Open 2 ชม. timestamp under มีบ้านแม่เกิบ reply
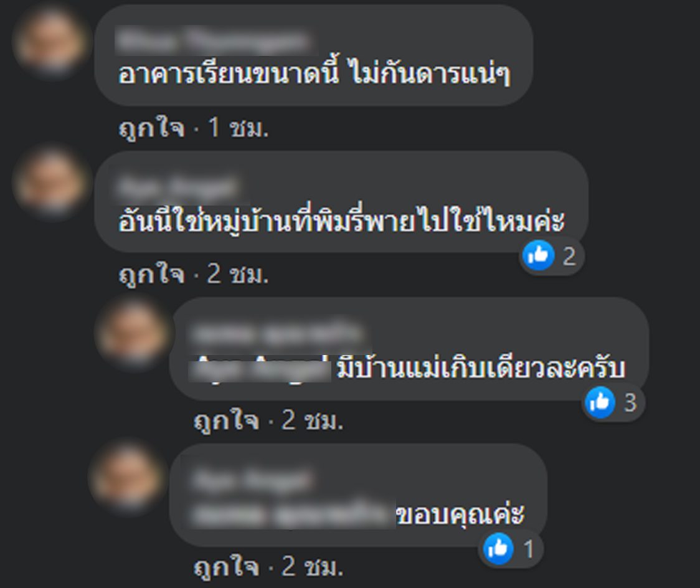This screenshot has height=588, width=700. [x=313, y=420]
